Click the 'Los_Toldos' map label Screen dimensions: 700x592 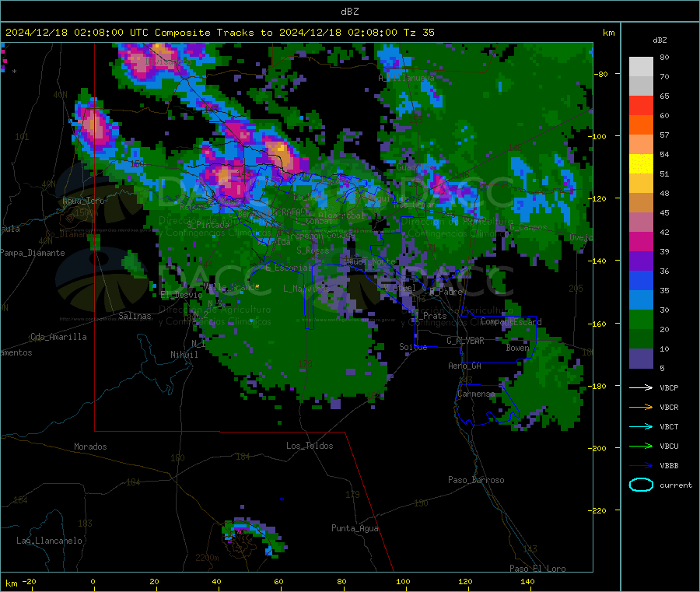[x=310, y=446]
